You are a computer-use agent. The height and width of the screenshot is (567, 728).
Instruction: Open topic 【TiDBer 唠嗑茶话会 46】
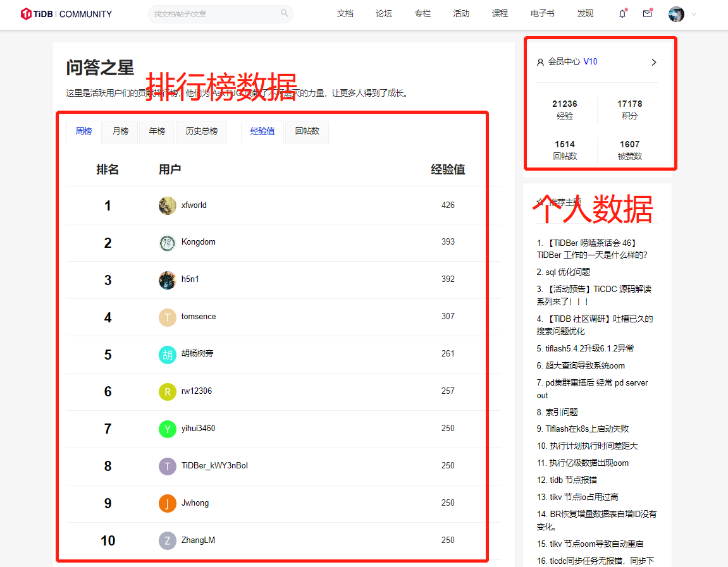pos(592,249)
